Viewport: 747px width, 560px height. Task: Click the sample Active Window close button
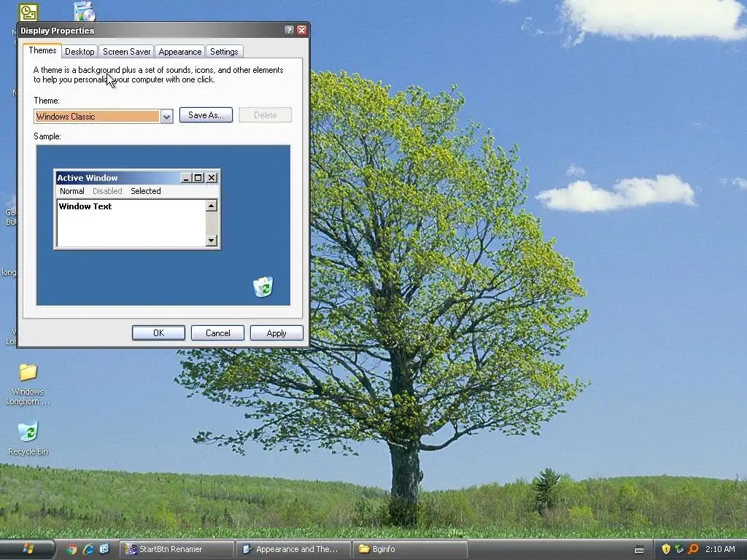(x=212, y=178)
